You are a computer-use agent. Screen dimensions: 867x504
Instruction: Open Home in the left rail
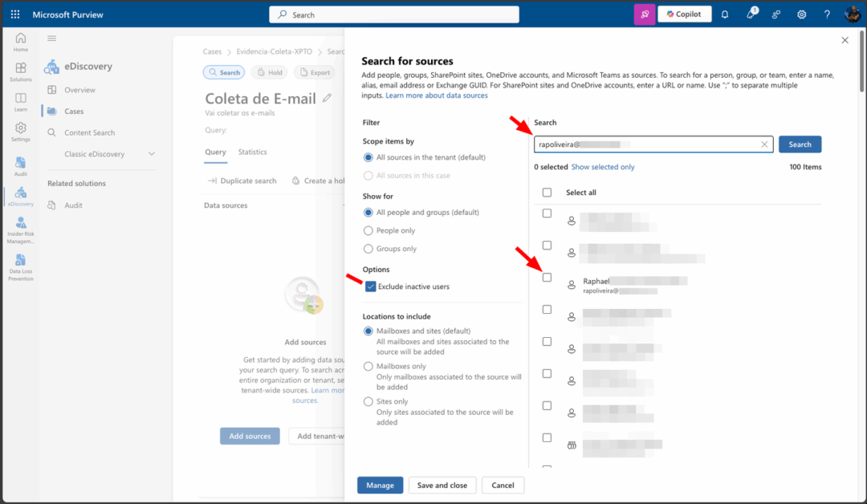click(x=20, y=42)
